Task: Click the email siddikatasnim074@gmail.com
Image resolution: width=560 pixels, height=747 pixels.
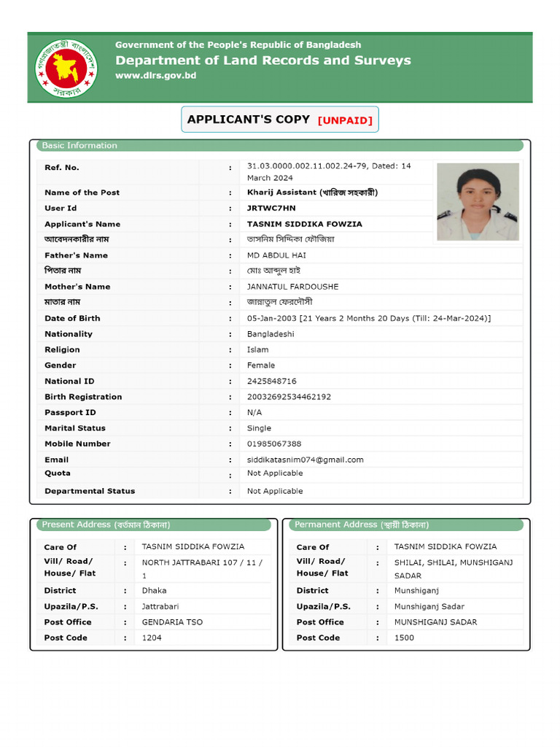Action: pos(306,460)
